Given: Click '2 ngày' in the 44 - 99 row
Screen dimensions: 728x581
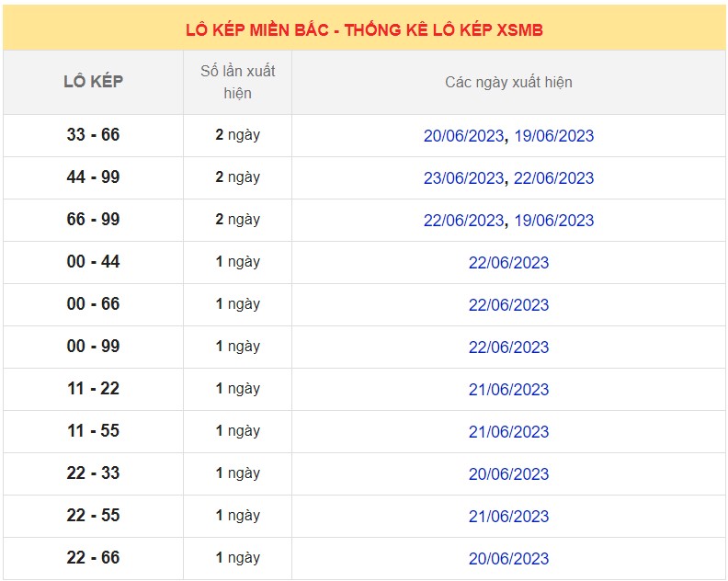Looking at the screenshot, I should tap(238, 177).
